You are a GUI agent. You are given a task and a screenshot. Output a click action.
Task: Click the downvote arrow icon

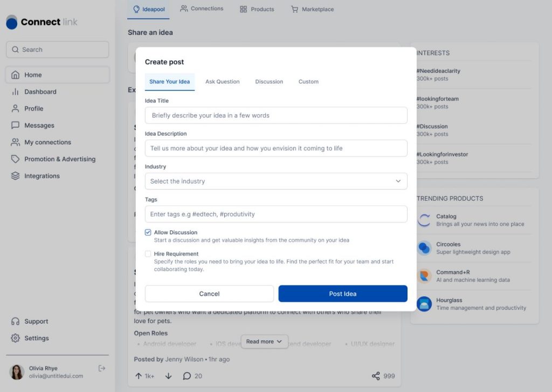[x=168, y=376]
